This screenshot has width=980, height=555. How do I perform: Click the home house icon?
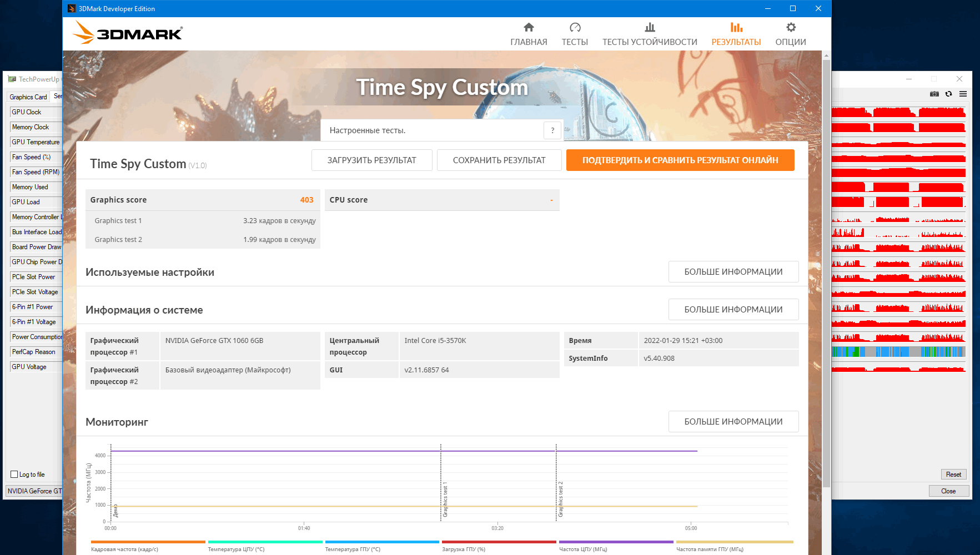pos(529,27)
